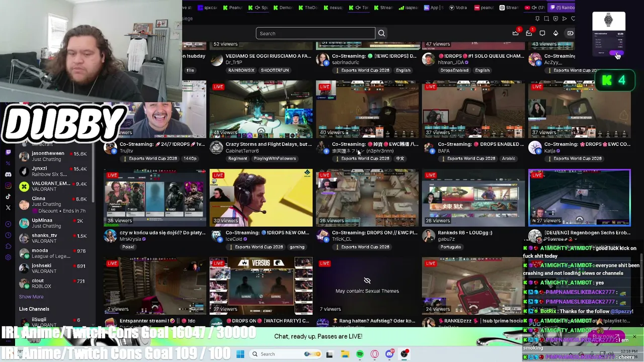Open Discord icon in browser sidebar
The image size is (644, 362).
pyautogui.click(x=8, y=174)
